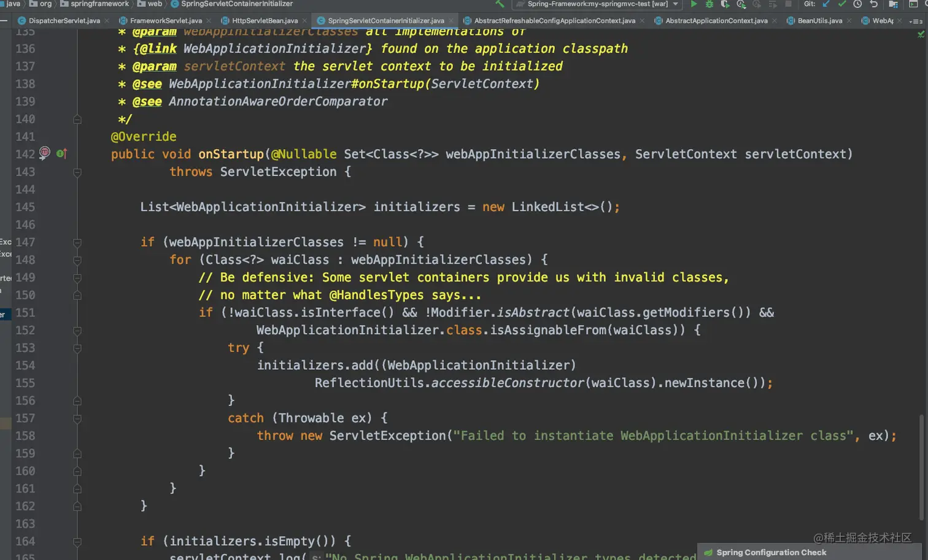Click the @Nullable annotation on line 142
Screen dimensions: 928x560
pyautogui.click(x=304, y=155)
